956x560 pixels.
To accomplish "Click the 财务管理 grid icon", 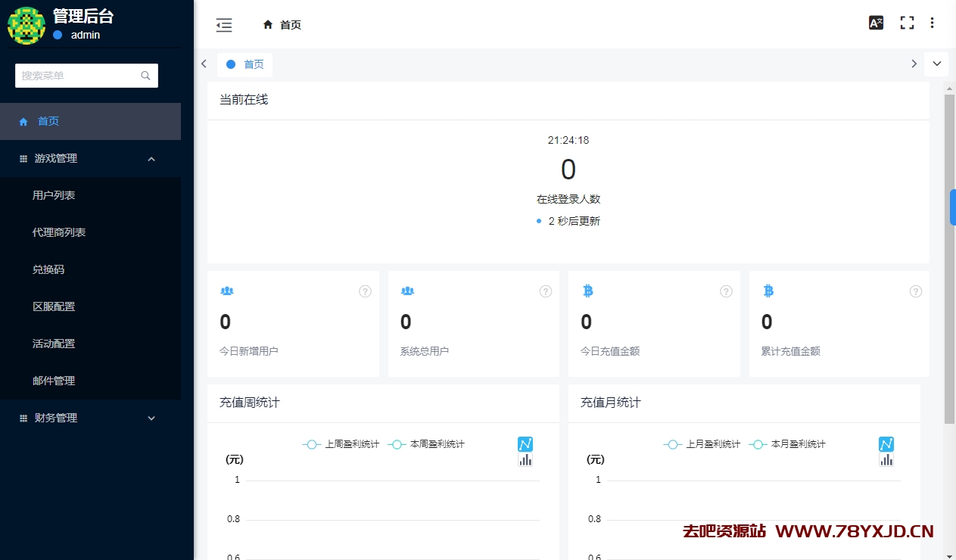I will pos(23,418).
